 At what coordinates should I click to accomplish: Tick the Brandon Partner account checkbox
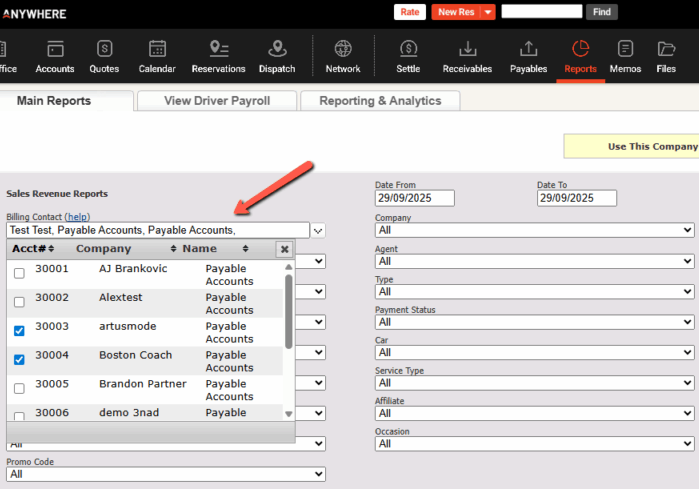pos(19,388)
